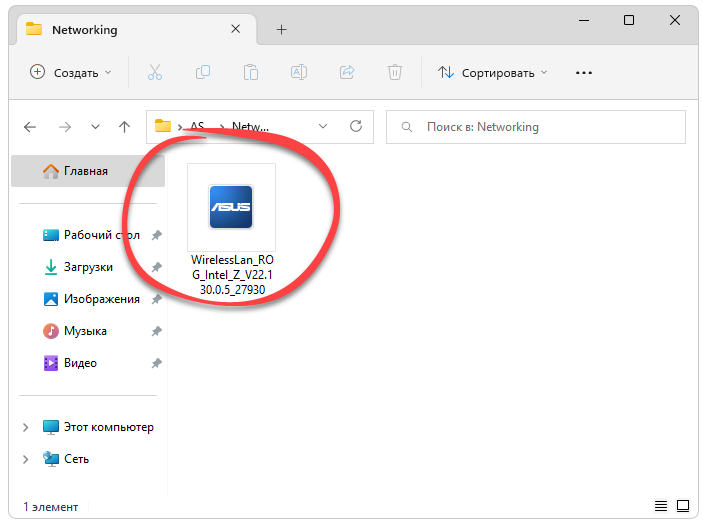Expand the Этот компьютер tree node
Viewport: 703px width, 524px height.
click(x=26, y=427)
